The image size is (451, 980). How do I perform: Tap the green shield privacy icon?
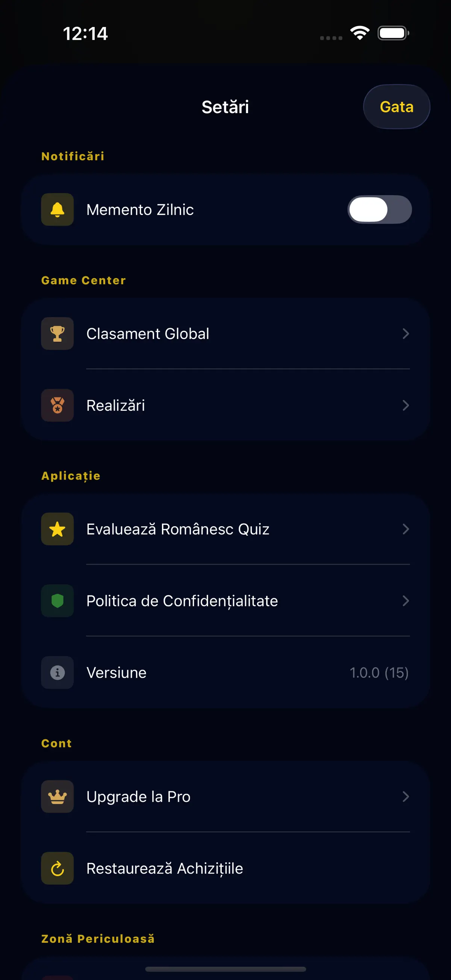click(58, 601)
